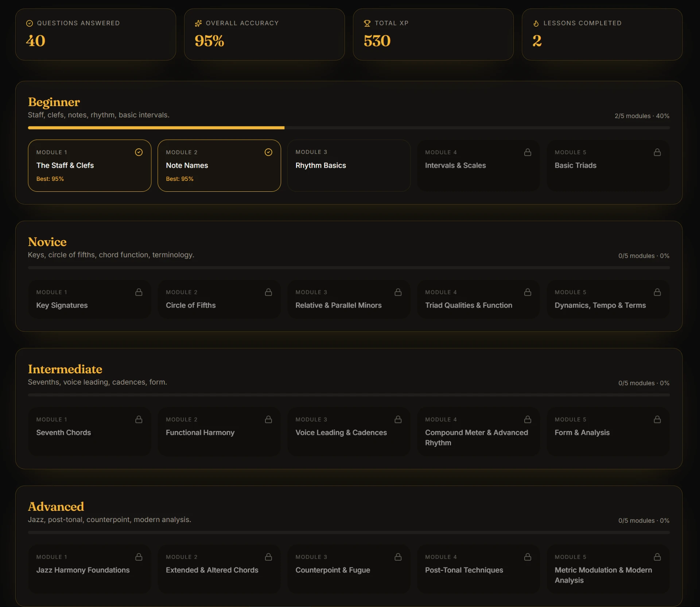
Task: Click Novice '0/5 modules · 0%' text
Action: point(644,256)
